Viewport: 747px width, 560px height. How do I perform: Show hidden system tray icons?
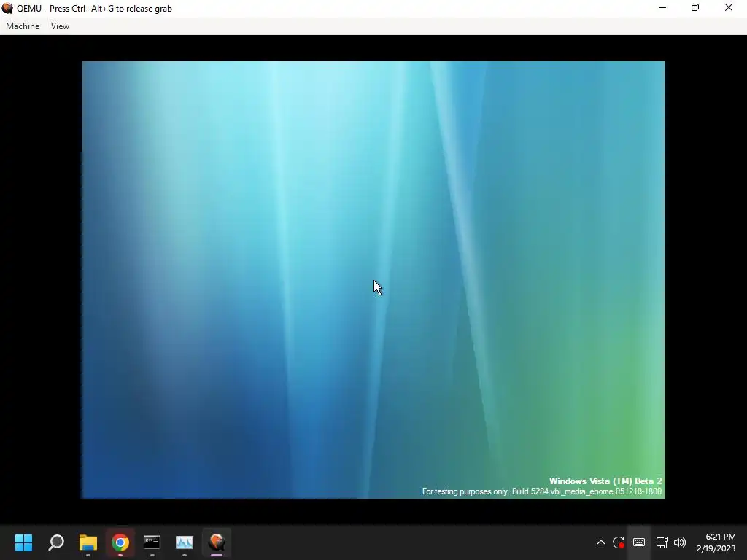[601, 542]
